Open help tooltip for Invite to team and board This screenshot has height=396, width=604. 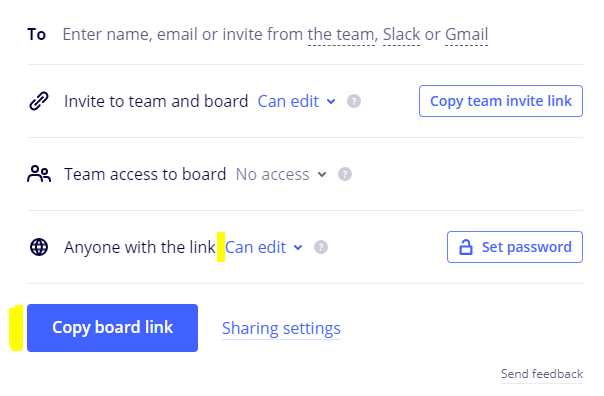pos(354,101)
